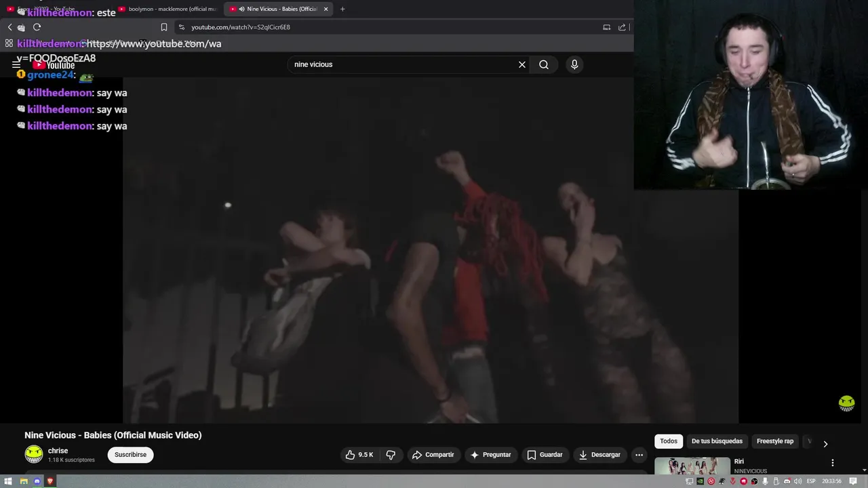Screen dimensions: 868x488
Task: Like the video showing 9.5 K likes
Action: point(359,455)
